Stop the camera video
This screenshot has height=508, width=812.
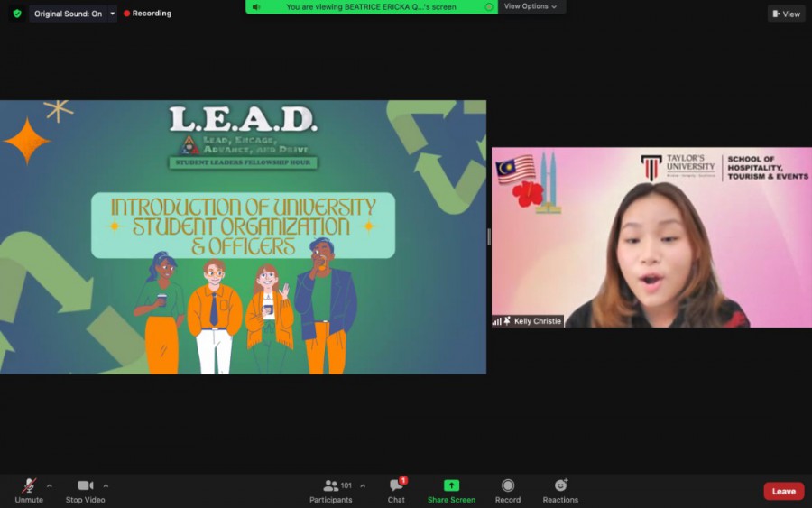point(85,490)
